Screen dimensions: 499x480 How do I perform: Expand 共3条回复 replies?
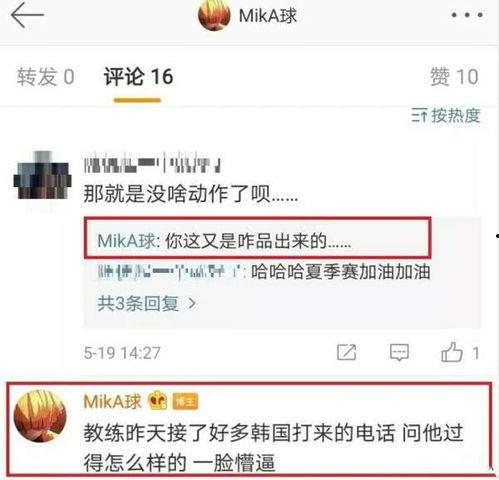147,303
